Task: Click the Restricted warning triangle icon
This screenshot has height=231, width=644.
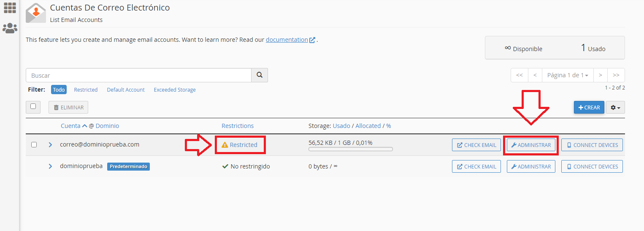Action: 225,145
